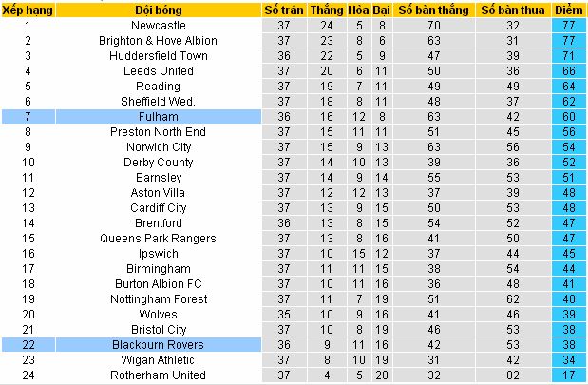Open Rotherham United at the bottom
The height and width of the screenshot is (385, 588).
159,375
